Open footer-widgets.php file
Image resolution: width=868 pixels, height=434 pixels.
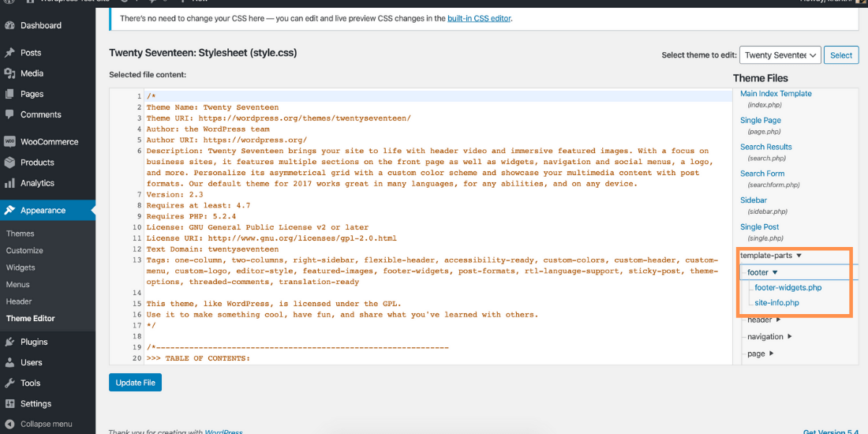pos(788,287)
